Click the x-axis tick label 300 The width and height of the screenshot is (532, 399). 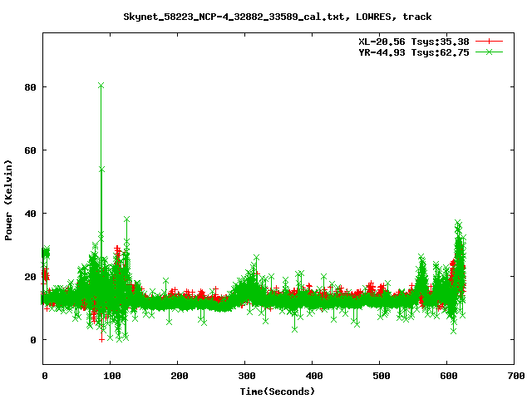pyautogui.click(x=247, y=376)
